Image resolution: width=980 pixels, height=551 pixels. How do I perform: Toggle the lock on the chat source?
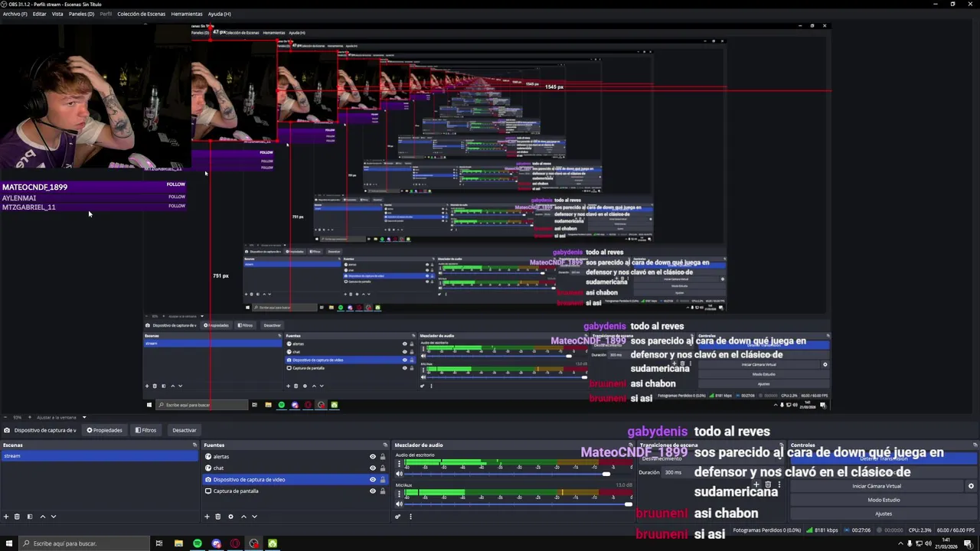coord(383,468)
